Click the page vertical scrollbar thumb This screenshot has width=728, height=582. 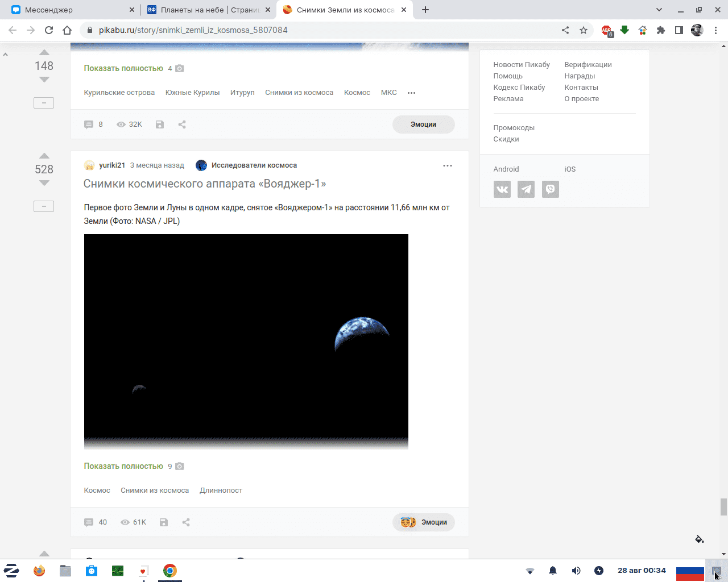click(723, 507)
